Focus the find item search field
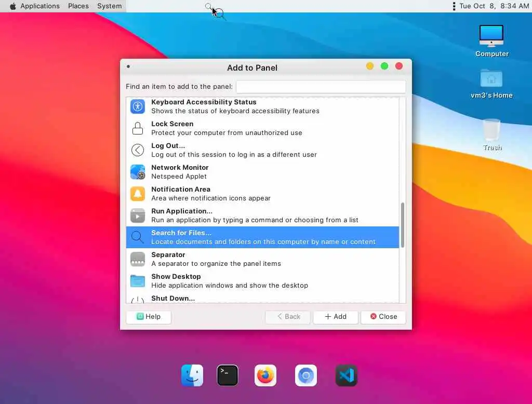532x404 pixels. coord(321,87)
